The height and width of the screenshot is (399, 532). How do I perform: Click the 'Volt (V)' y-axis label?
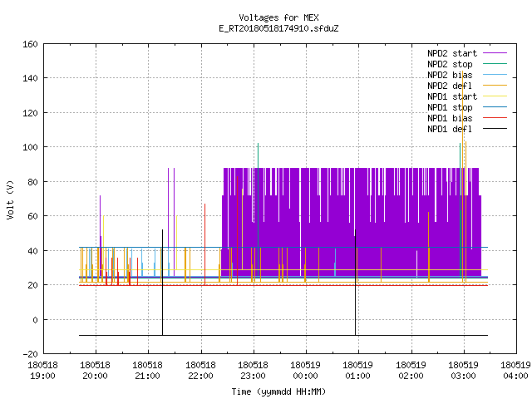tap(10, 199)
